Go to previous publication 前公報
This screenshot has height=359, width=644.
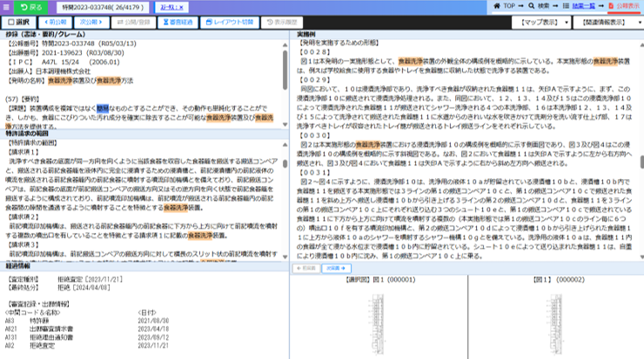click(56, 22)
